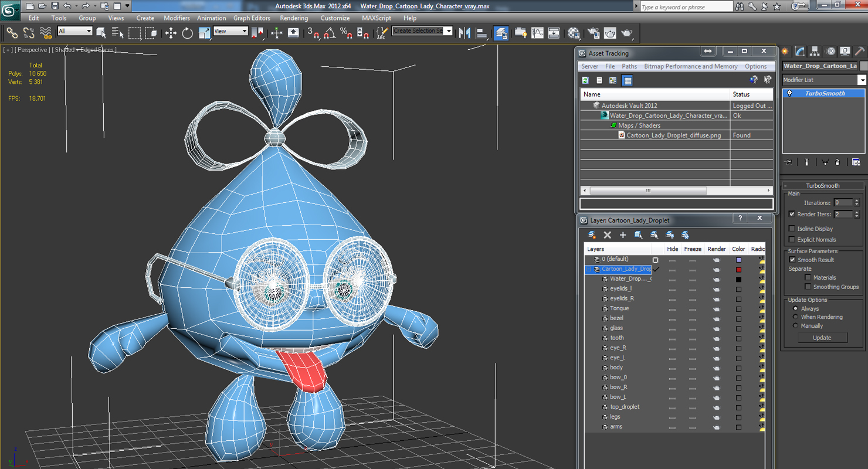Click the keyword search field
Viewport: 868px width, 469px height.
[x=686, y=6]
